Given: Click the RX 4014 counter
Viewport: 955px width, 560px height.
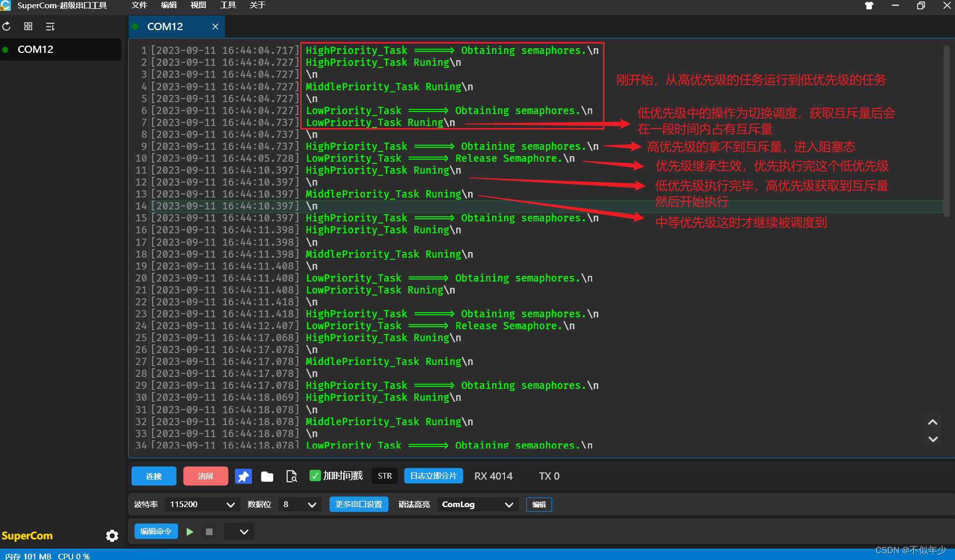Looking at the screenshot, I should click(494, 476).
